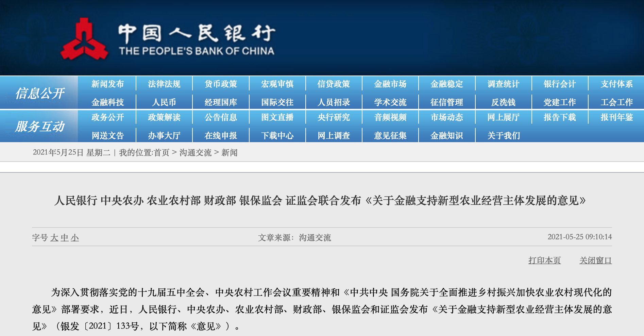Go to 人员招录 page
644x336 pixels.
pos(334,102)
